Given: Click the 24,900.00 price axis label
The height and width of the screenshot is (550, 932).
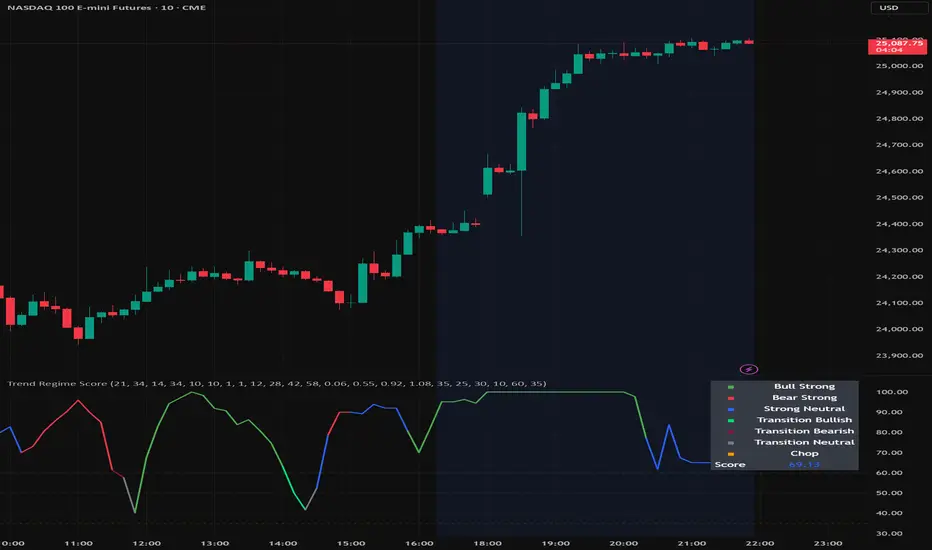Looking at the screenshot, I should pyautogui.click(x=899, y=92).
